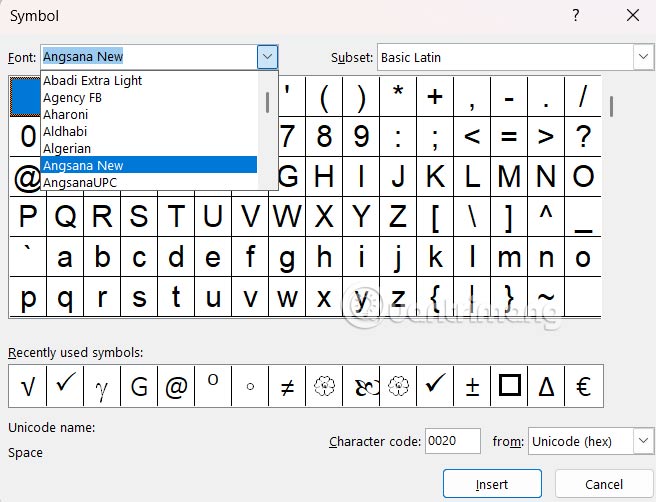
Task: Select the bold check mark recent symbol
Action: pyautogui.click(x=435, y=386)
